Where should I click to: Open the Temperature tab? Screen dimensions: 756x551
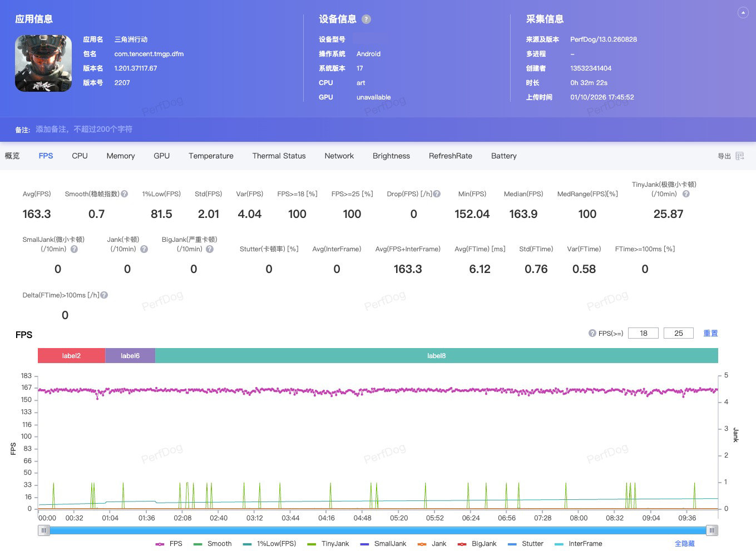pyautogui.click(x=211, y=156)
